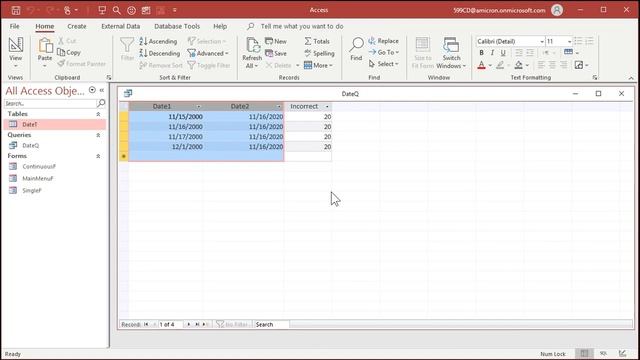Click the Save icon in quick access toolbar

pos(16,10)
